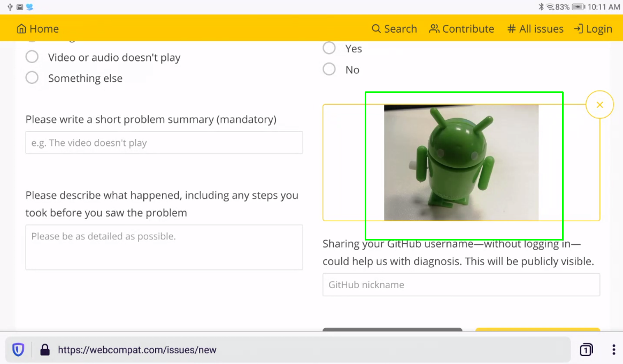Image resolution: width=623 pixels, height=364 pixels.
Task: Tap the blue app notification icon
Action: [x=30, y=7]
